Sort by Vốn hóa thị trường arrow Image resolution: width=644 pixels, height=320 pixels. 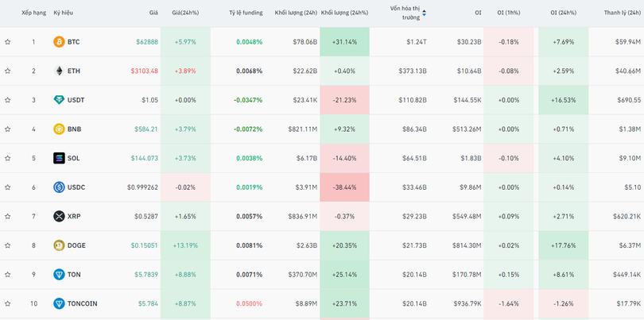(x=424, y=13)
